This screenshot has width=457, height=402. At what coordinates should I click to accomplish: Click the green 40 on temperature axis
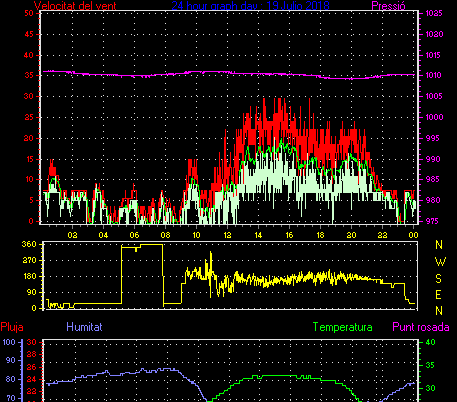point(431,342)
